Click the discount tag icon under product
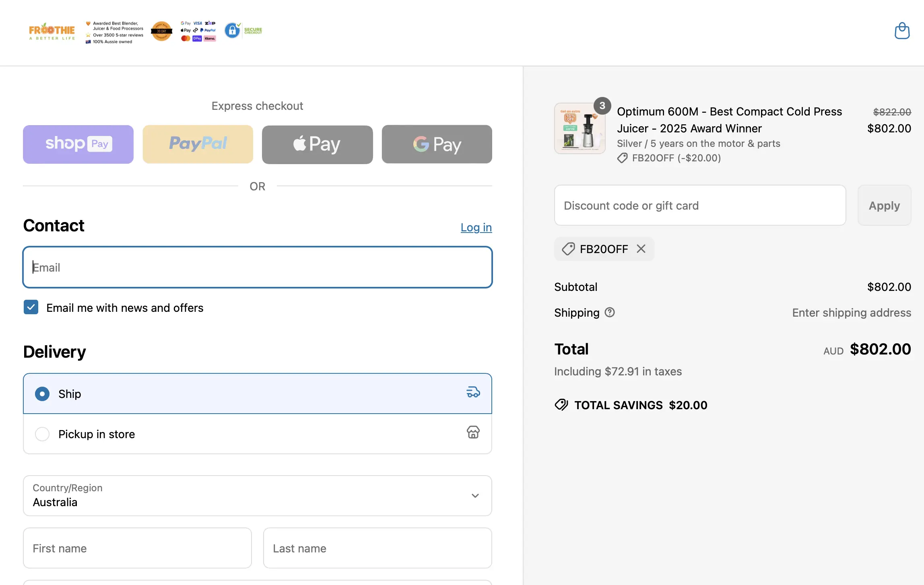 pyautogui.click(x=622, y=158)
